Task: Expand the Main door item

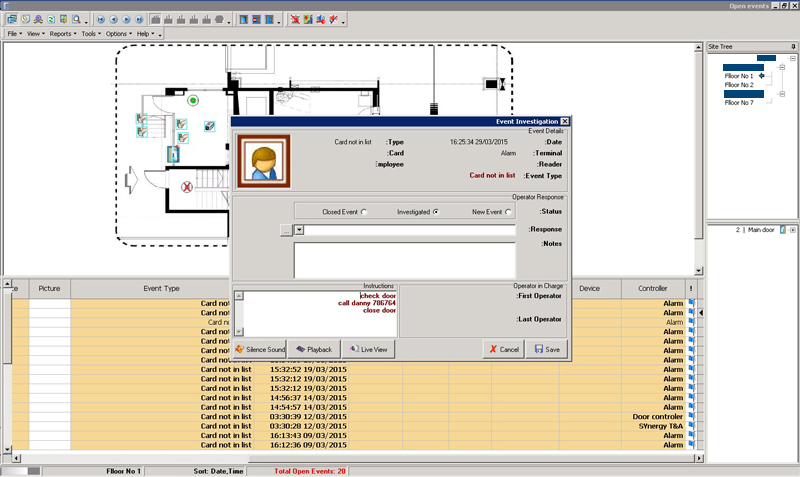Action: (792, 230)
